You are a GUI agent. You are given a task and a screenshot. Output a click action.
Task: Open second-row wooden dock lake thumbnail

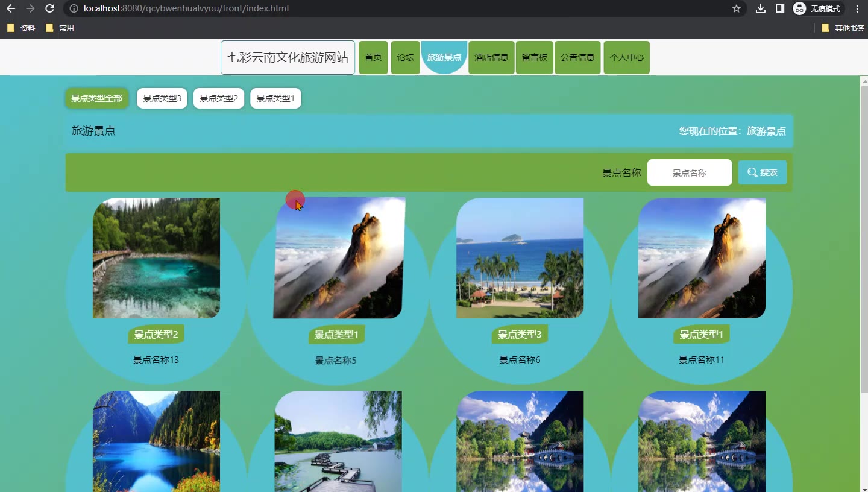(x=338, y=441)
